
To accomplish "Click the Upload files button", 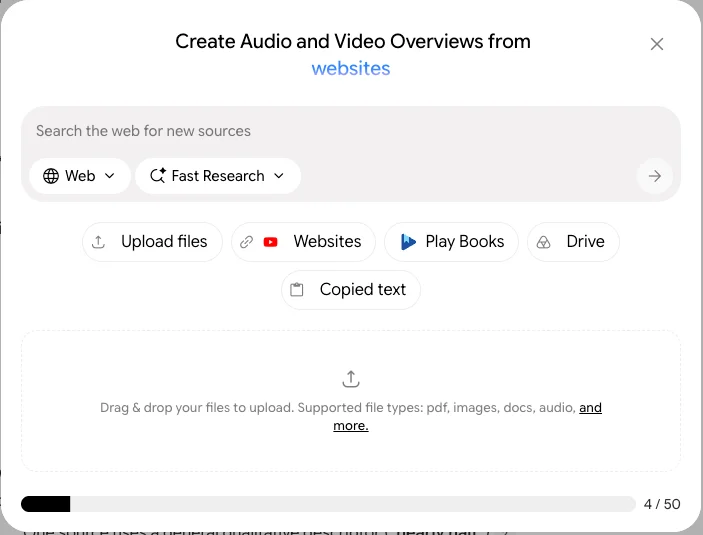I will 152,242.
